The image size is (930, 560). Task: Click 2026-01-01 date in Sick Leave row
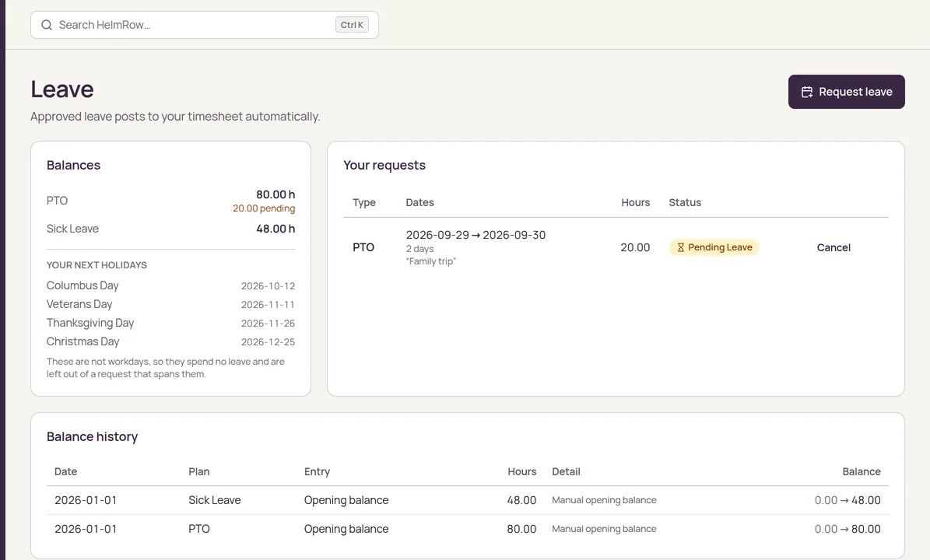[x=86, y=500]
